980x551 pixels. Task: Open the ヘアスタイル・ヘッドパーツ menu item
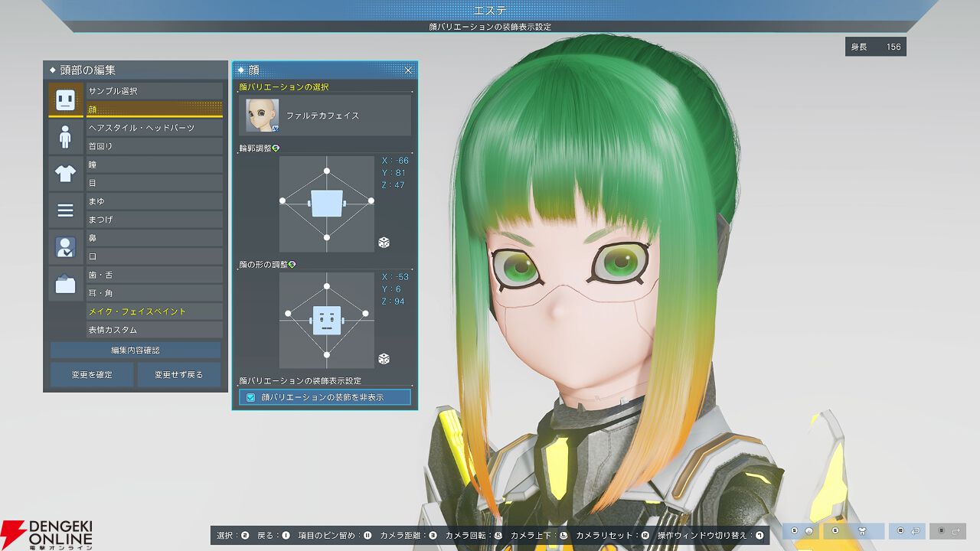154,128
